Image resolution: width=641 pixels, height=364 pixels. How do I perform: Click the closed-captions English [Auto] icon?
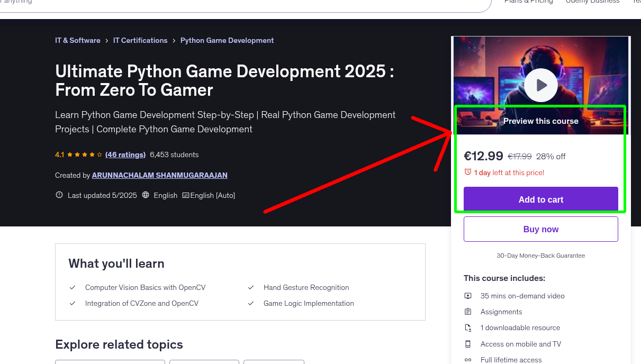tap(185, 195)
